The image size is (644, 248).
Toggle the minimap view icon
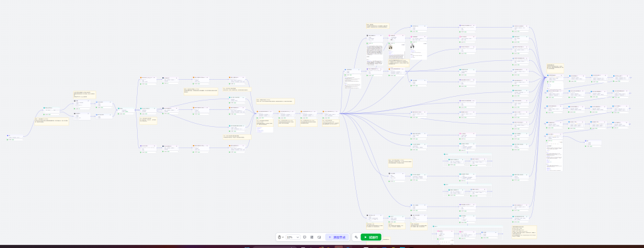pyautogui.click(x=319, y=237)
